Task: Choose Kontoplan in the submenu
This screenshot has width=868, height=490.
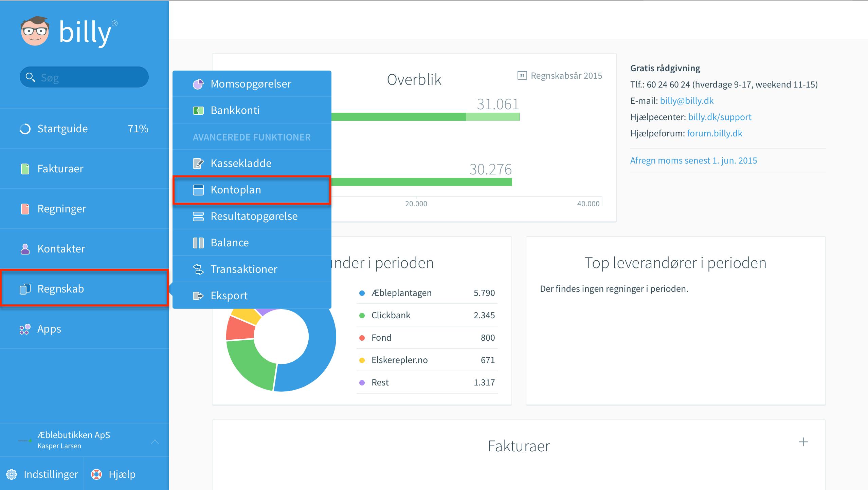Action: 252,190
